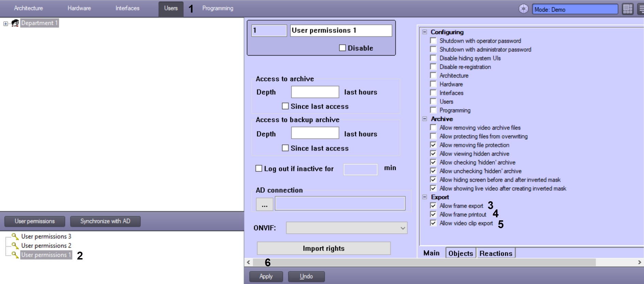644x284 pixels.
Task: Uncheck Allow frame printout
Action: pyautogui.click(x=433, y=214)
